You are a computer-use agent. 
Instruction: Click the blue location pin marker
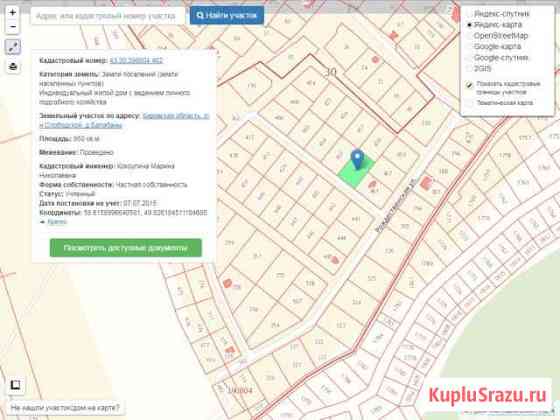tap(358, 159)
